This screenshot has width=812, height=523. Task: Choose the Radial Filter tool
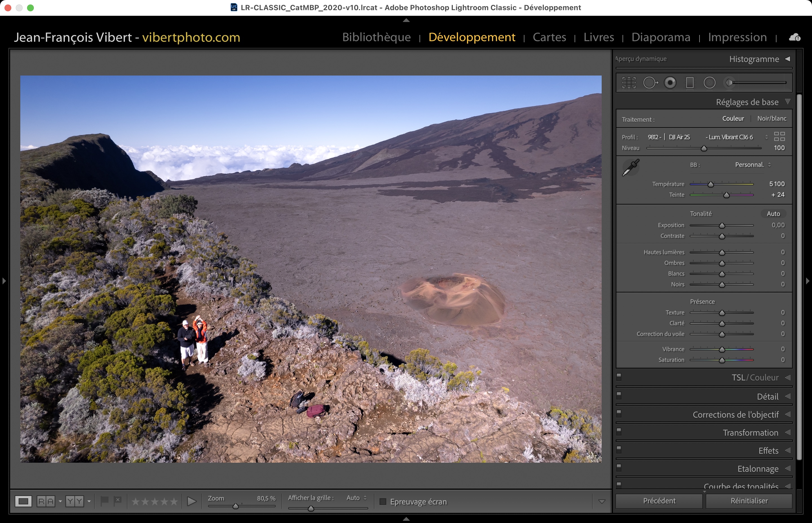(x=709, y=83)
